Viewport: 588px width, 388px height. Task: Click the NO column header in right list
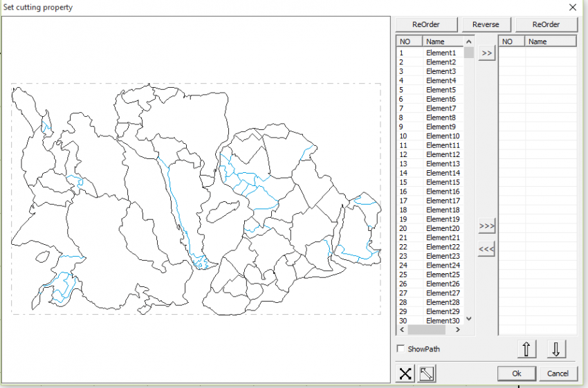(511, 41)
